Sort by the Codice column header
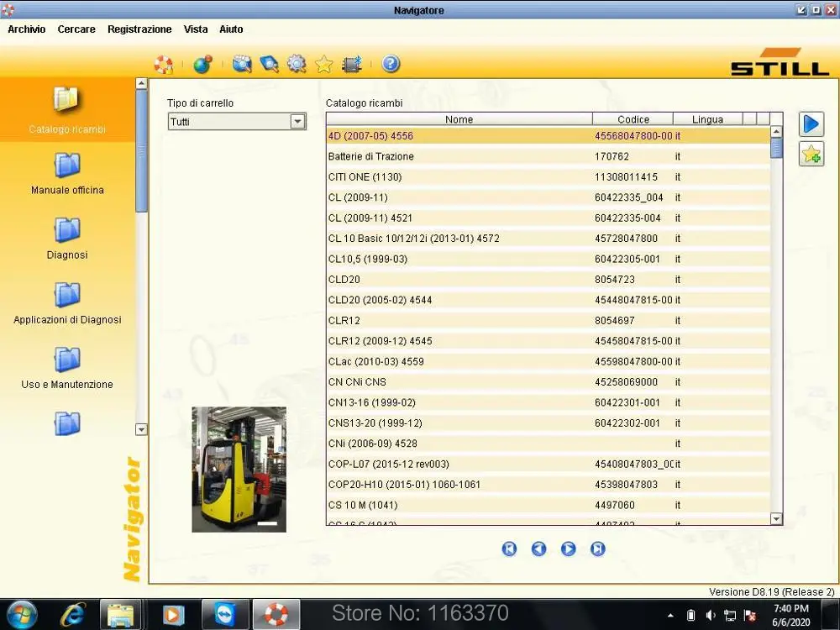 pos(633,119)
